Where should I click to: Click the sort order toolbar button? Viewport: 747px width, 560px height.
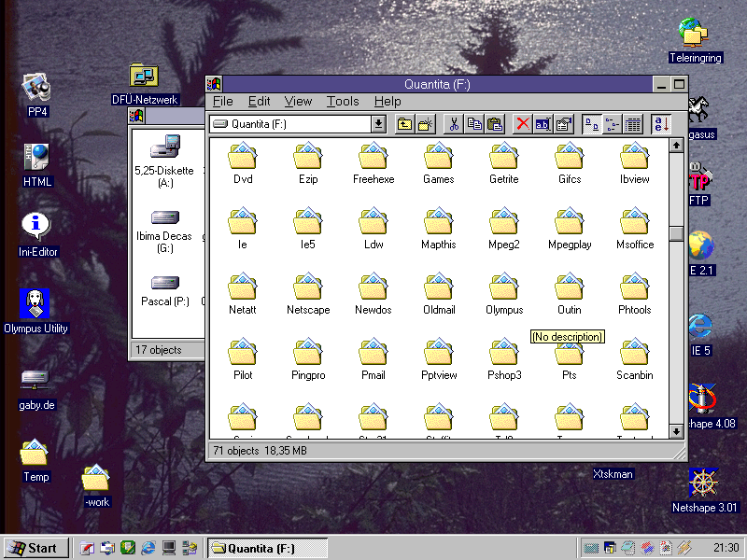click(661, 124)
